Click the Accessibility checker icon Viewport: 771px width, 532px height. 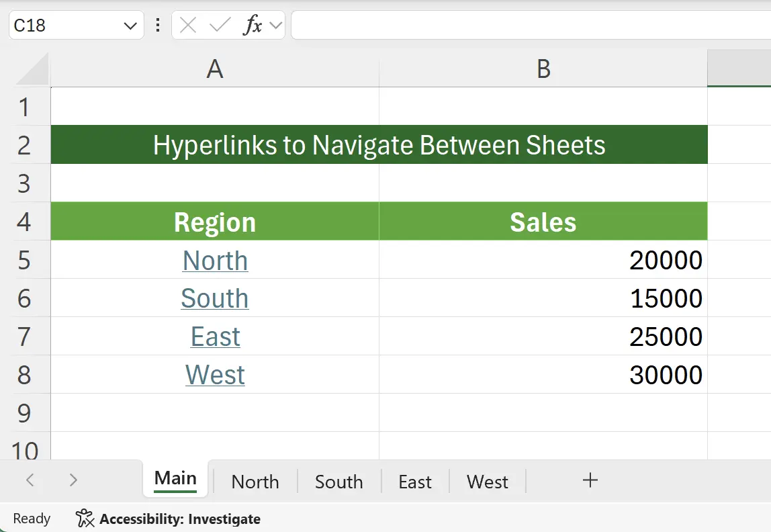(83, 518)
